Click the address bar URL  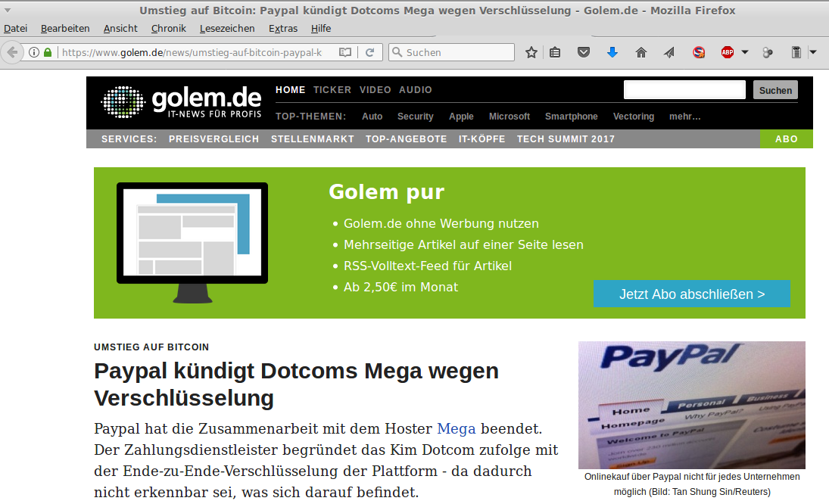point(192,52)
